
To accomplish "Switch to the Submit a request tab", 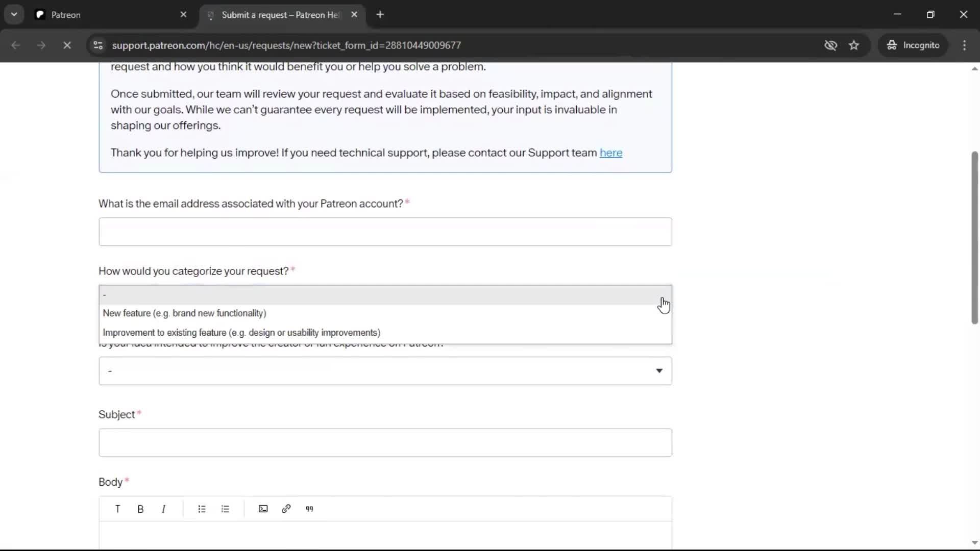I will point(282,15).
